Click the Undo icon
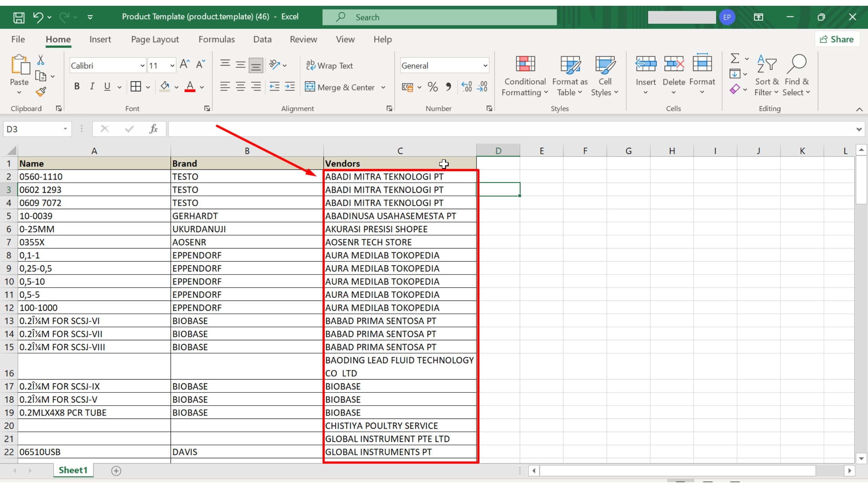The width and height of the screenshot is (868, 488). [x=38, y=17]
